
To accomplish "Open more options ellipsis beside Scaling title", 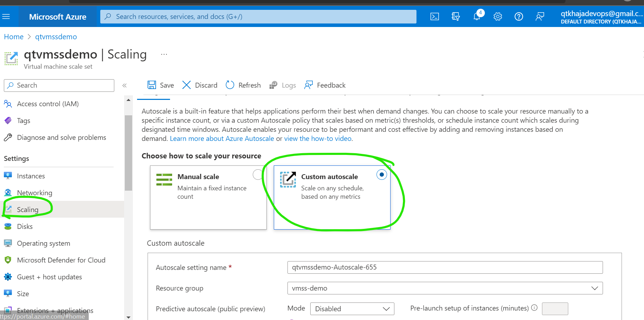I will pyautogui.click(x=164, y=54).
